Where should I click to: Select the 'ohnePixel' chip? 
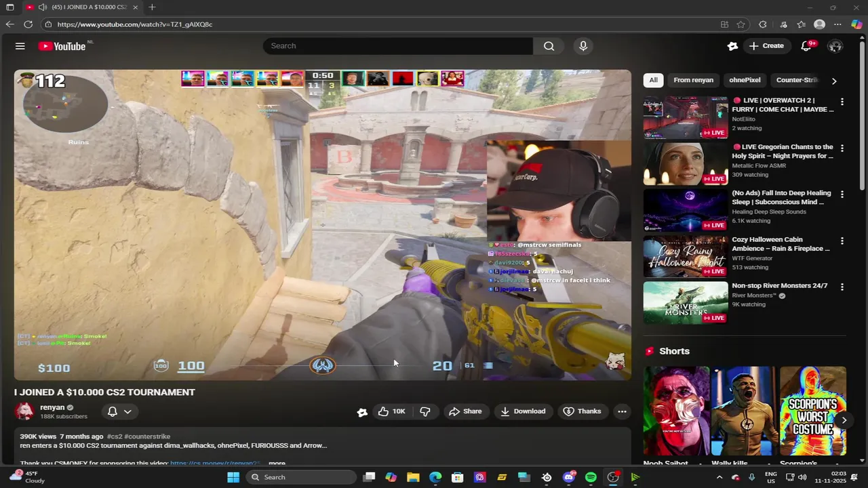pyautogui.click(x=745, y=80)
